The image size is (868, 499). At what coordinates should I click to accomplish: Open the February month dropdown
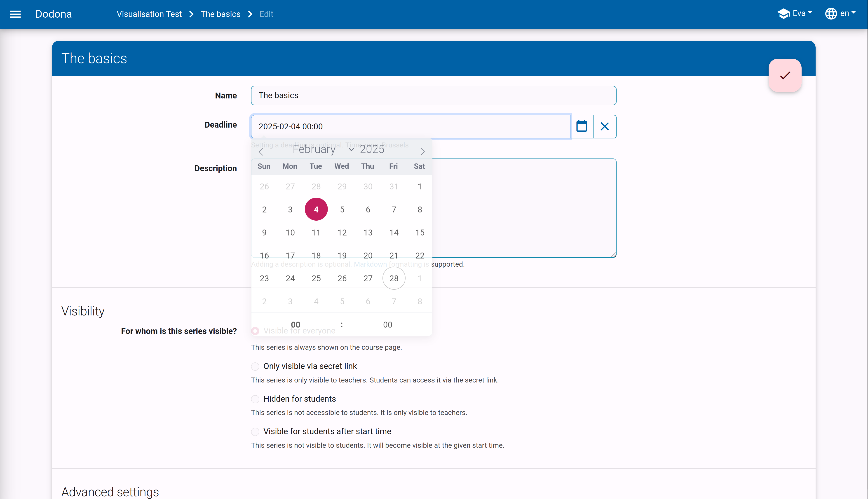point(323,149)
